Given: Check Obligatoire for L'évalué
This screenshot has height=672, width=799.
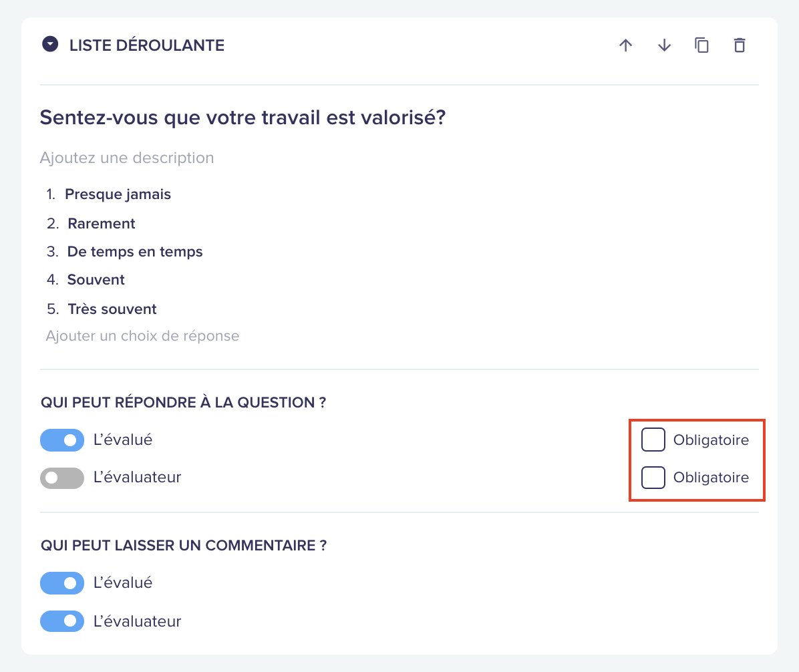Looking at the screenshot, I should click(x=653, y=440).
